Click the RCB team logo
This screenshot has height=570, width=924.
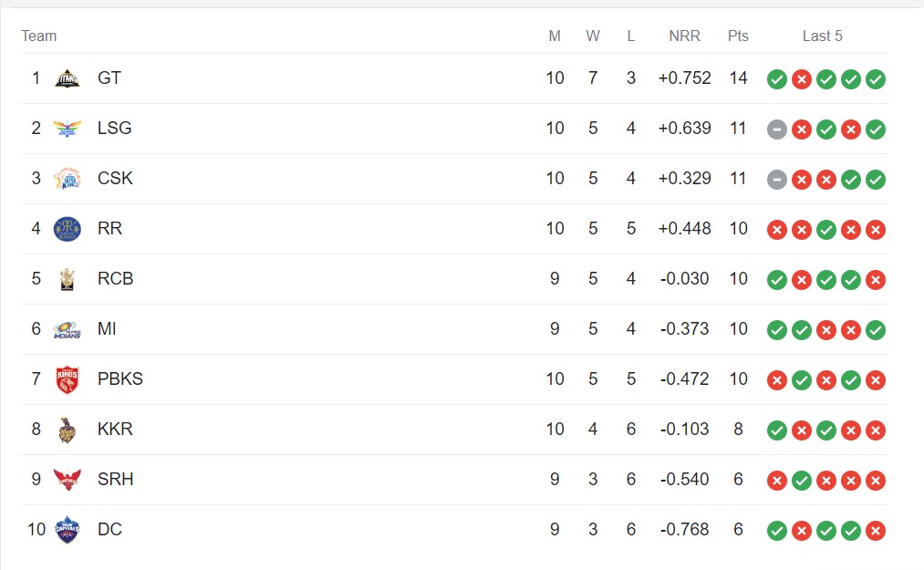(x=67, y=279)
